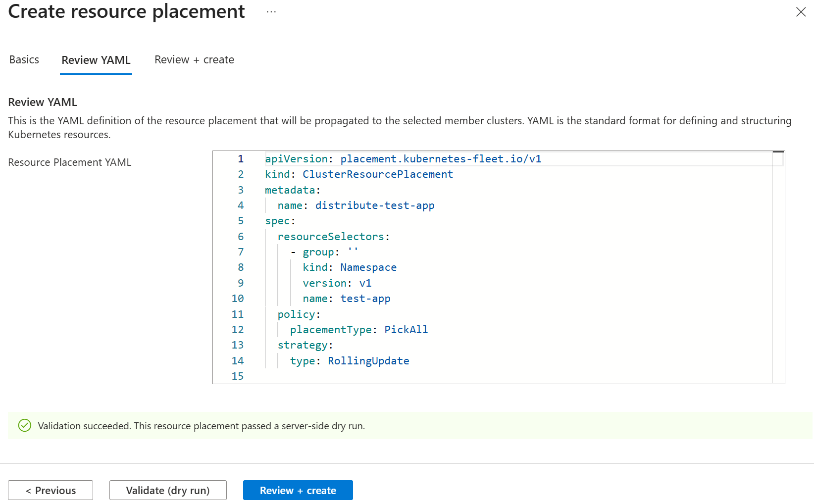Click the group key on line 7
The image size is (814, 504).
(x=318, y=252)
